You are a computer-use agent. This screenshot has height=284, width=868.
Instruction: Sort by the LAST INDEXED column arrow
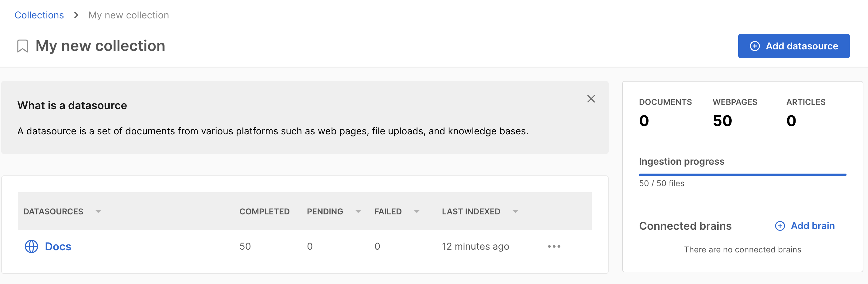pos(515,212)
